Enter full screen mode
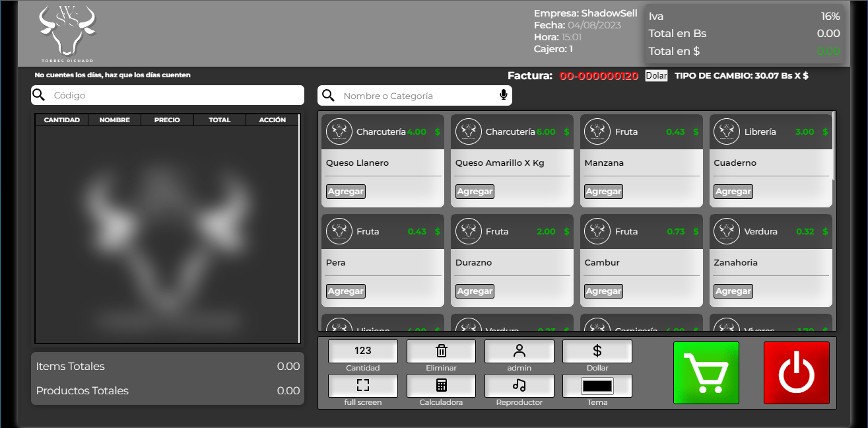Screen dimensions: 868x428 (x=362, y=386)
